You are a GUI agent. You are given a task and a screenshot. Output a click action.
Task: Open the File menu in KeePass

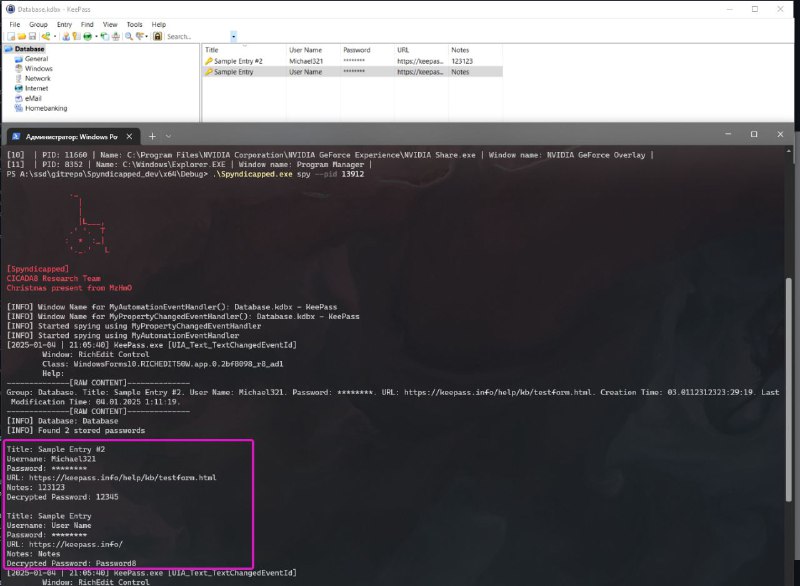pos(15,24)
